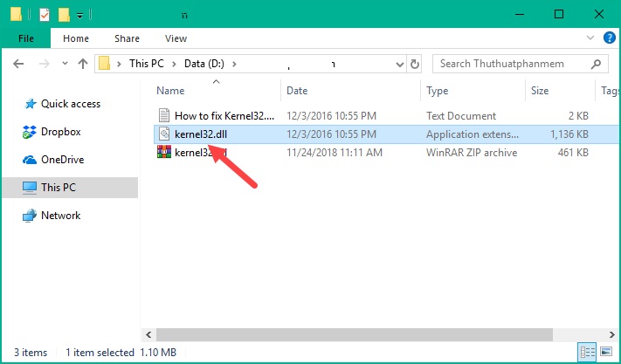Image resolution: width=621 pixels, height=364 pixels.
Task: Click the 11/24/2018 11:11 AM date cell
Action: tap(335, 153)
